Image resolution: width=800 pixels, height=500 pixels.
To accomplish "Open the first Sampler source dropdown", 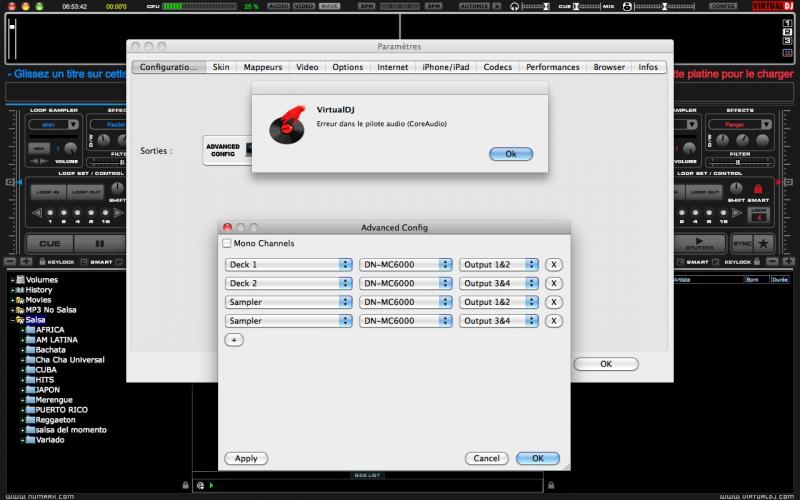I will [288, 302].
